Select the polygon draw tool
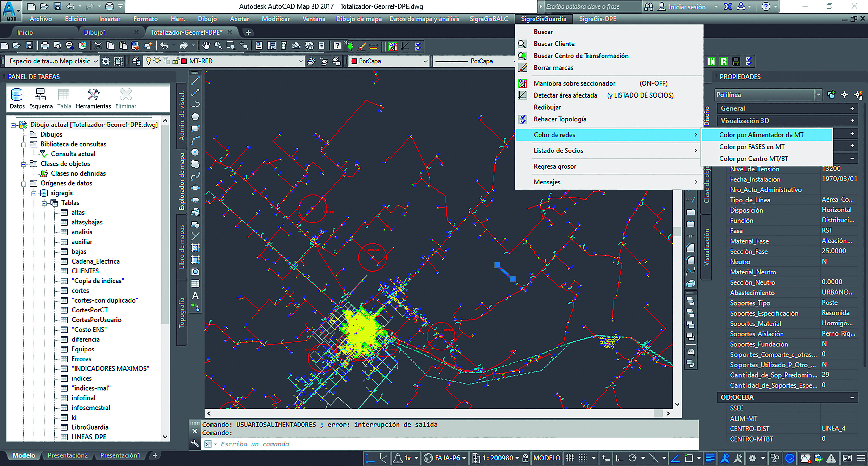The width and height of the screenshot is (868, 466). [x=195, y=117]
